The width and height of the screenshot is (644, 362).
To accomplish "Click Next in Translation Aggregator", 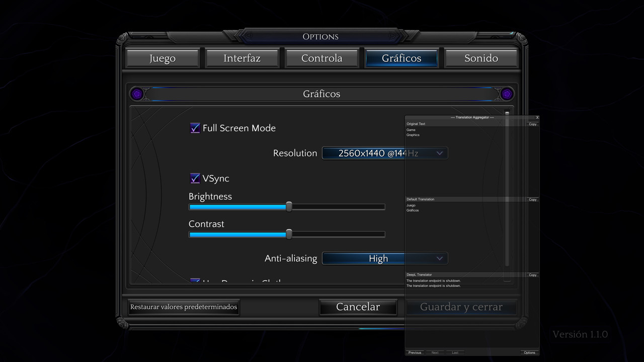I will (435, 352).
